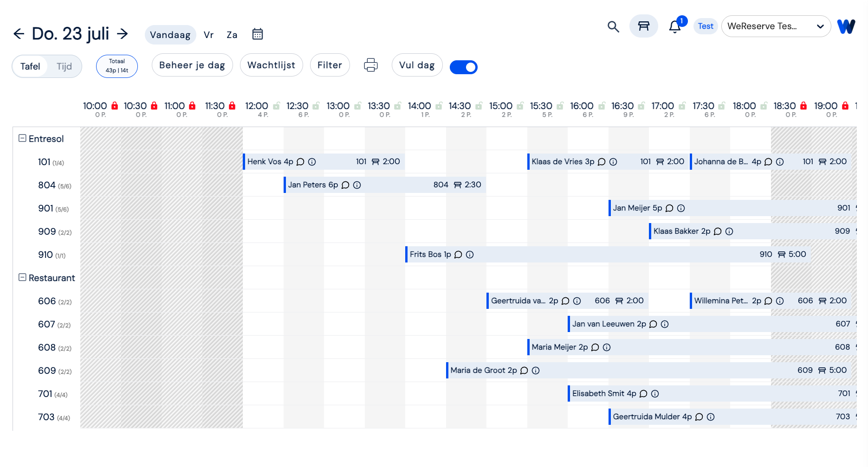Show info for Klaas Bakker reservation
This screenshot has width=868, height=467.
pyautogui.click(x=729, y=231)
